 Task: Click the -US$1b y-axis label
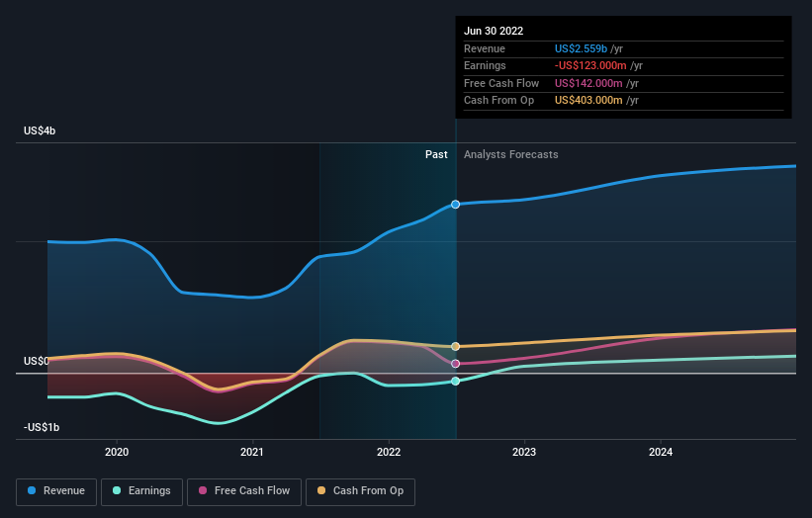(x=42, y=427)
